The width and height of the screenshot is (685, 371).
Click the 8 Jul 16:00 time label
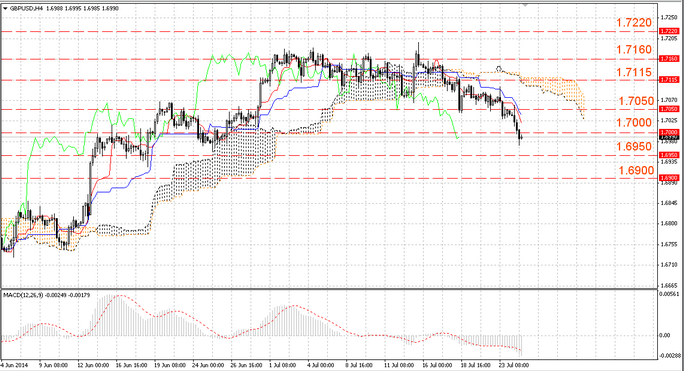tap(360, 365)
